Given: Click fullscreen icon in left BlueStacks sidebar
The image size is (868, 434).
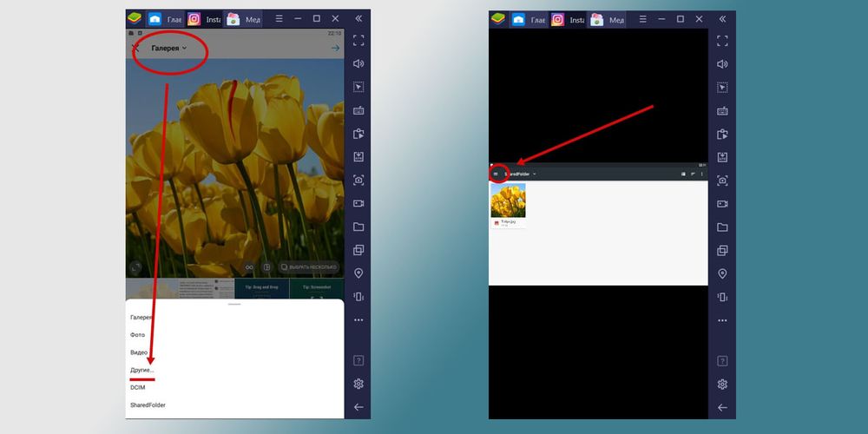Looking at the screenshot, I should pos(358,40).
